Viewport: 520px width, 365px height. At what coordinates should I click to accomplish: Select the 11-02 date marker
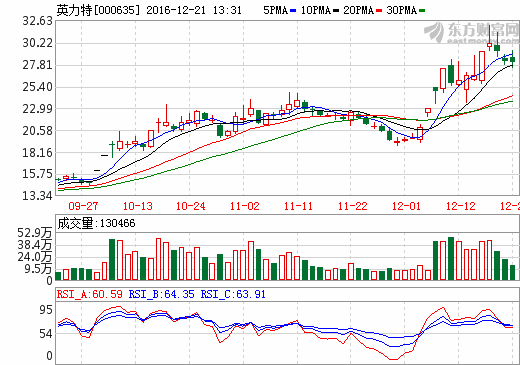pos(244,206)
